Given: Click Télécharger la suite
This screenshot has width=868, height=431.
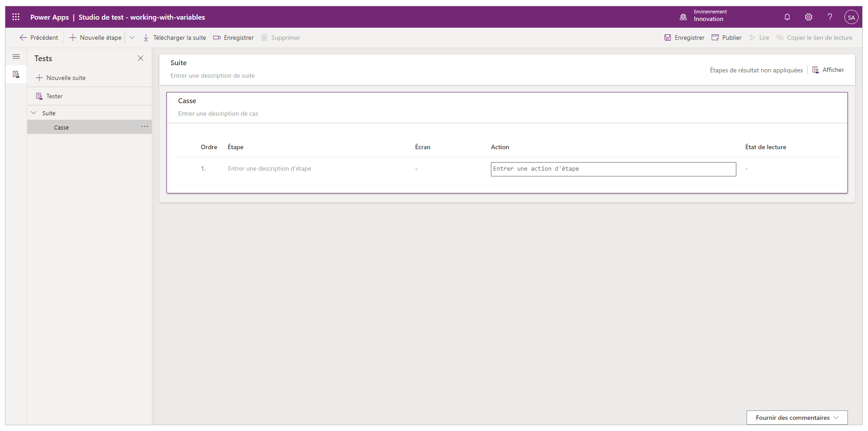Looking at the screenshot, I should (x=174, y=38).
